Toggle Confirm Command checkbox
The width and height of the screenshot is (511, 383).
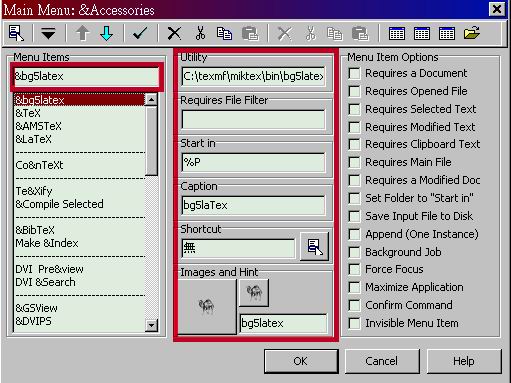(x=354, y=305)
